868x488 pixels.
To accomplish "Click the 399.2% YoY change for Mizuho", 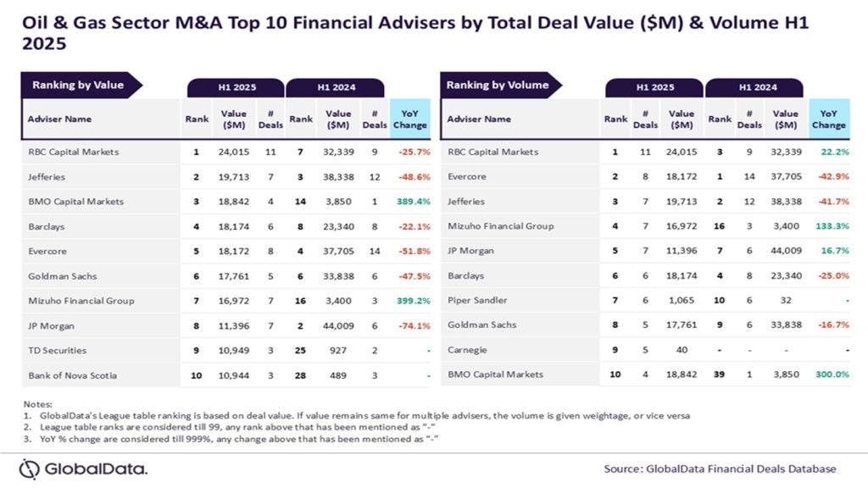I will [x=411, y=301].
